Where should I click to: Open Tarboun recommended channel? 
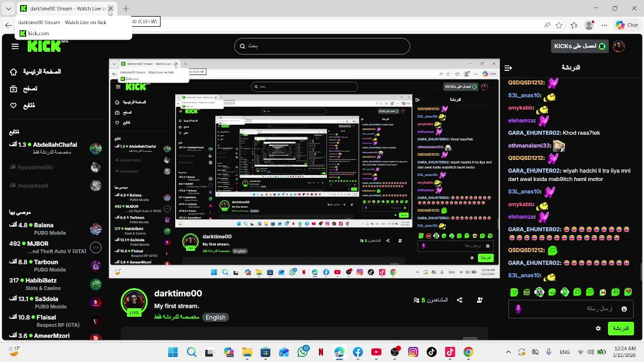(55, 265)
